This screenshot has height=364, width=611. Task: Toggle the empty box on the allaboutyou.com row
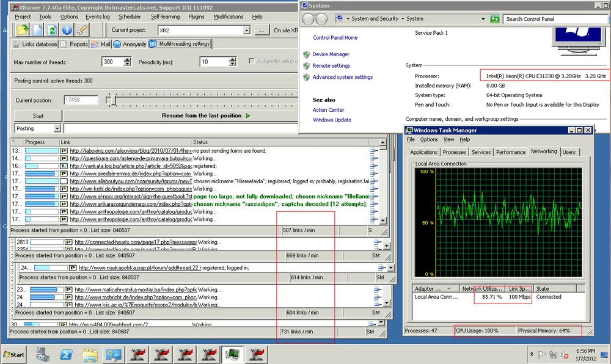tap(64, 181)
